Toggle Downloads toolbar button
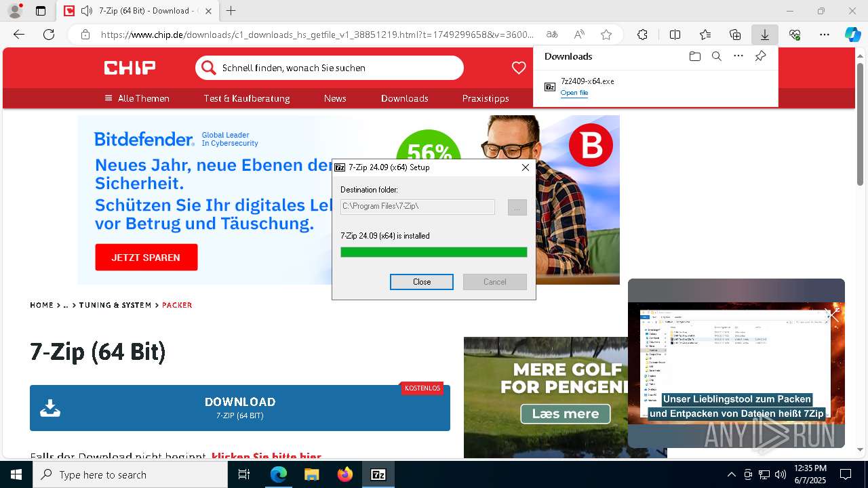The image size is (868, 488). click(x=764, y=35)
